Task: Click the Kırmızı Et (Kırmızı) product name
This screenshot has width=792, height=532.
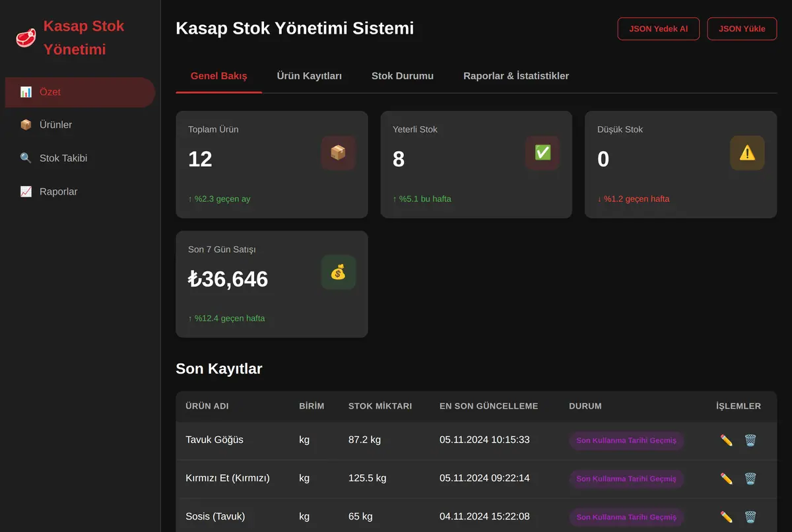Action: click(x=228, y=479)
